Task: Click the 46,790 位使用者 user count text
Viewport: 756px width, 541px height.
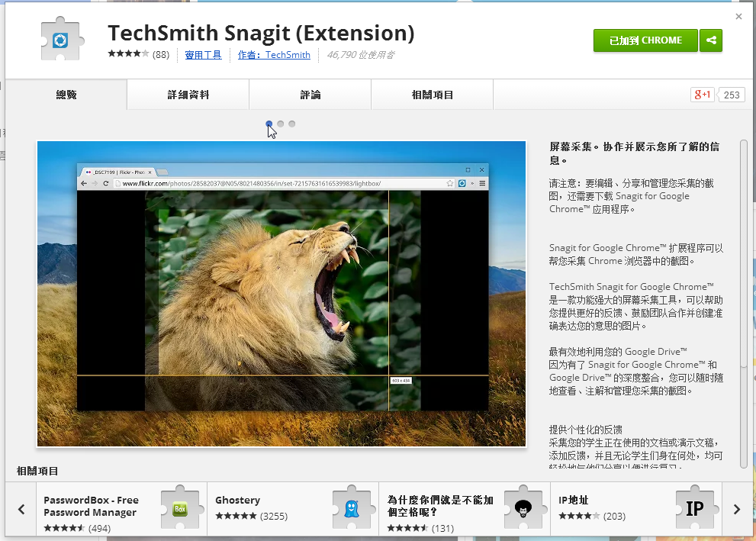Action: (361, 55)
